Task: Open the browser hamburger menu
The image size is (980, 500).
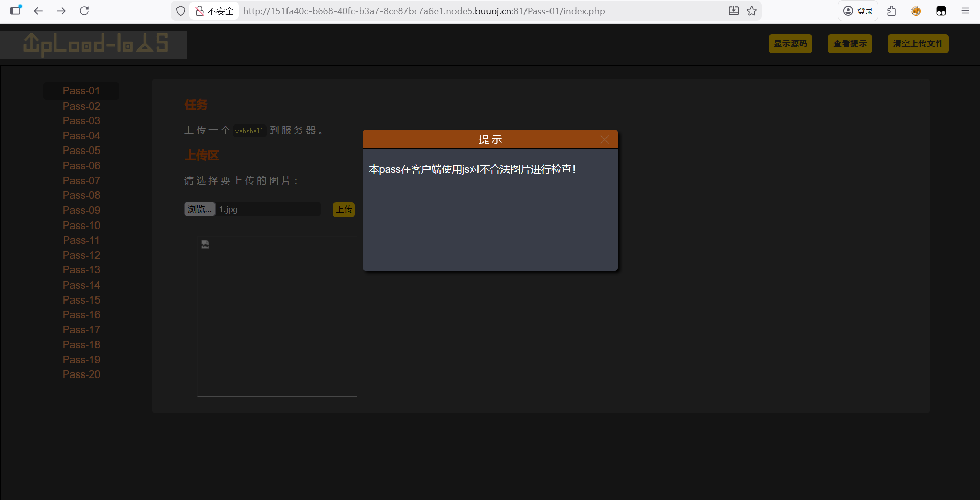Action: 965,11
